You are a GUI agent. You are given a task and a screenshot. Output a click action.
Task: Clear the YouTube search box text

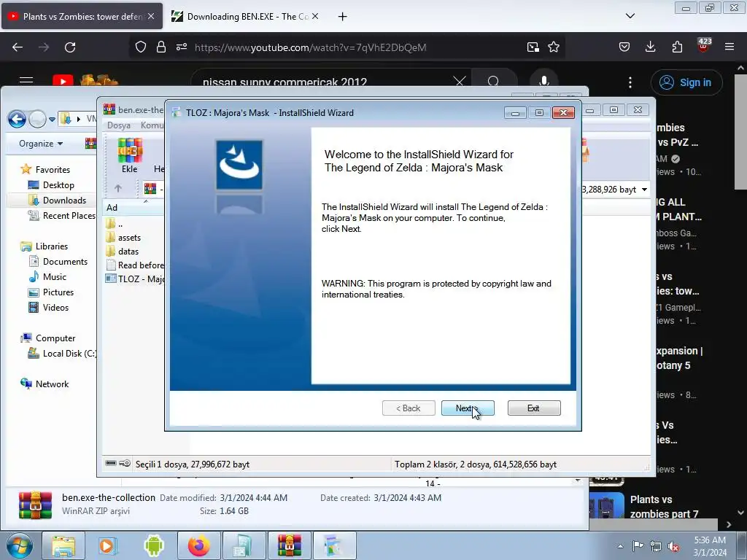pos(460,81)
